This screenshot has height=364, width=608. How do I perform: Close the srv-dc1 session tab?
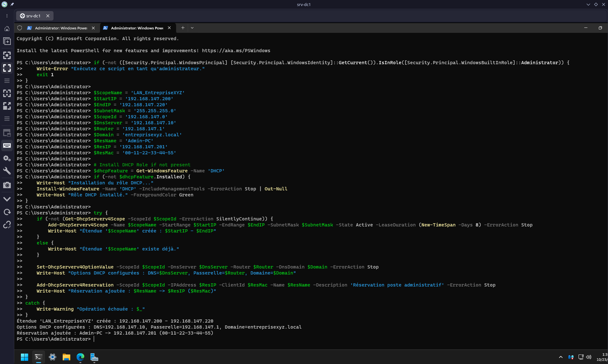tap(48, 16)
